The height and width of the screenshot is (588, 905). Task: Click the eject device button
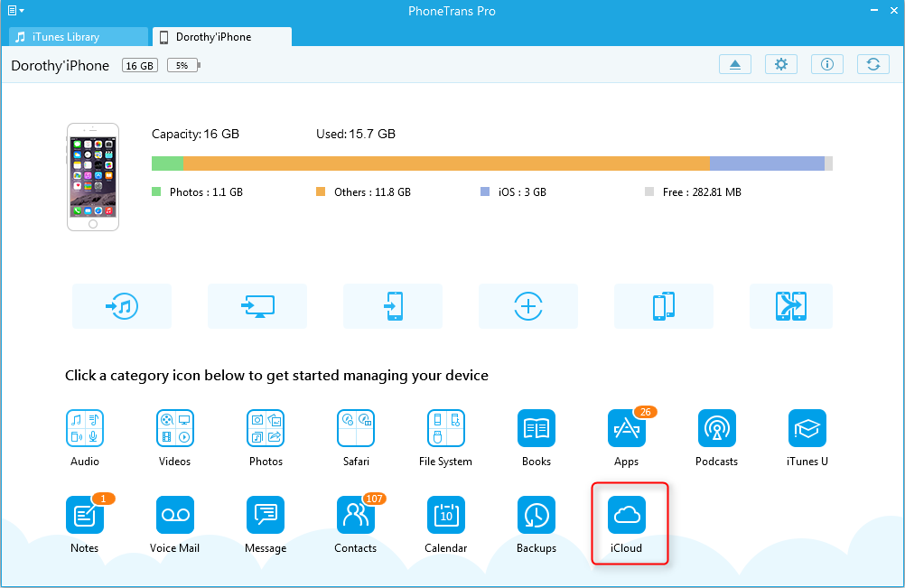tap(735, 64)
